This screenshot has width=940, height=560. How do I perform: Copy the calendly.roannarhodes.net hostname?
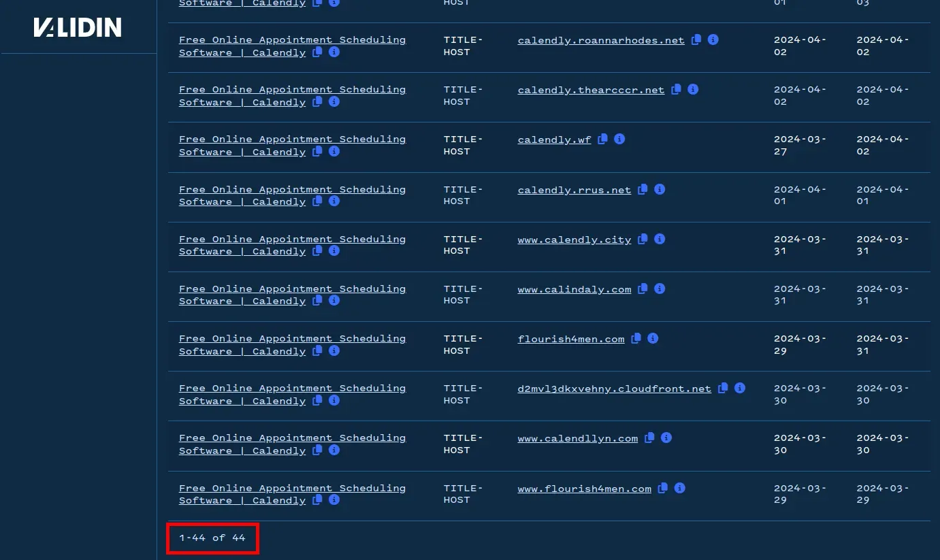tap(696, 39)
